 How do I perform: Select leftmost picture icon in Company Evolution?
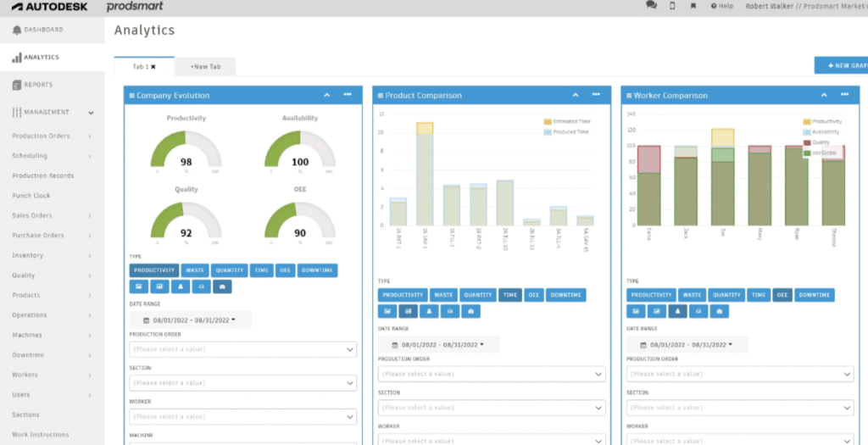tap(139, 286)
